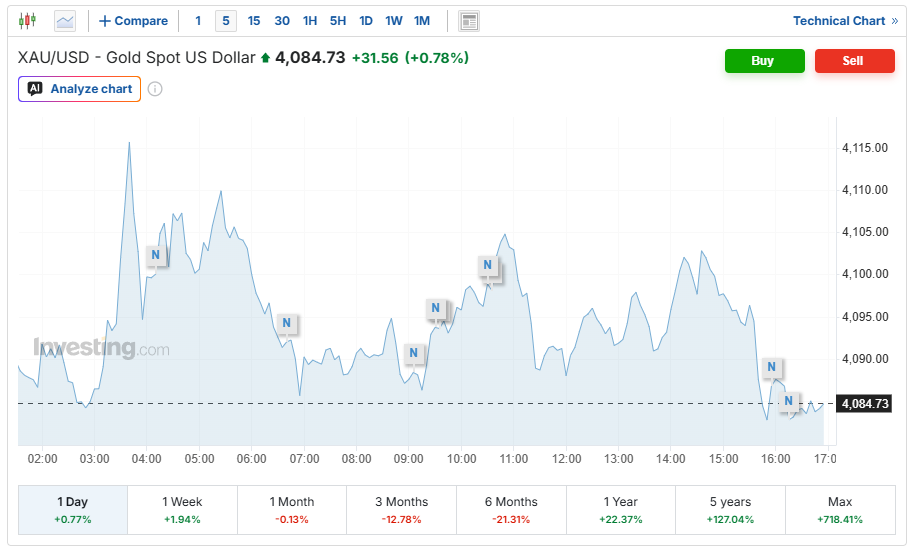Open news marker near 10:30
Viewport: 917px width, 555px height.
pos(488,266)
